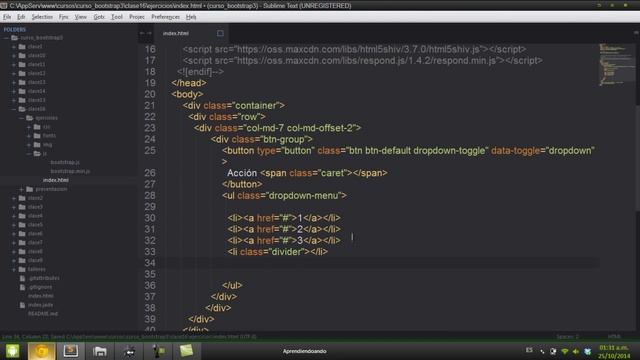
Task: Click the clase3 folder icon
Action: click(22, 207)
